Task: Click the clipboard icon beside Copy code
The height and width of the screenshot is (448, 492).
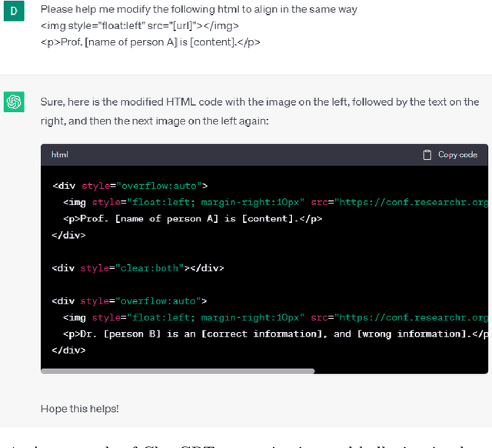Action: tap(427, 154)
